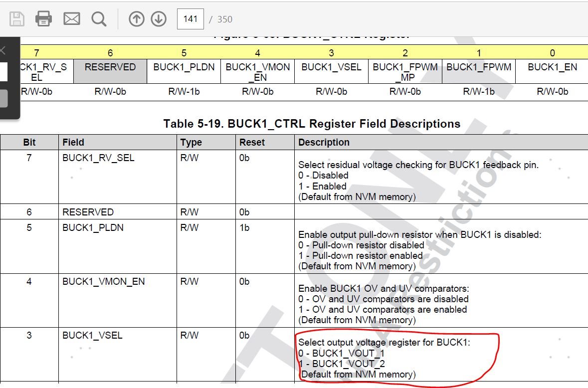The width and height of the screenshot is (588, 388).
Task: Select BUCK1_VSEL in the Field column
Action: pyautogui.click(x=92, y=335)
